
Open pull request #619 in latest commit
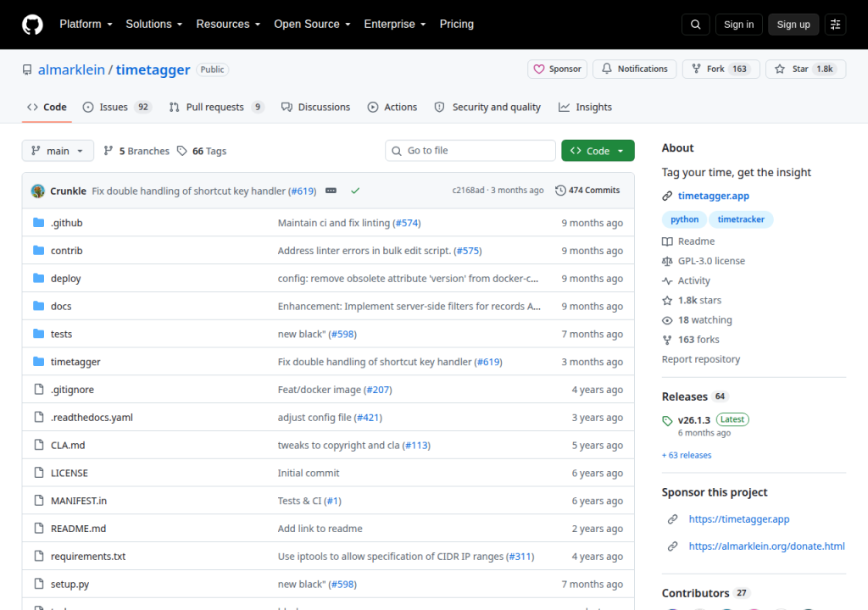(303, 191)
